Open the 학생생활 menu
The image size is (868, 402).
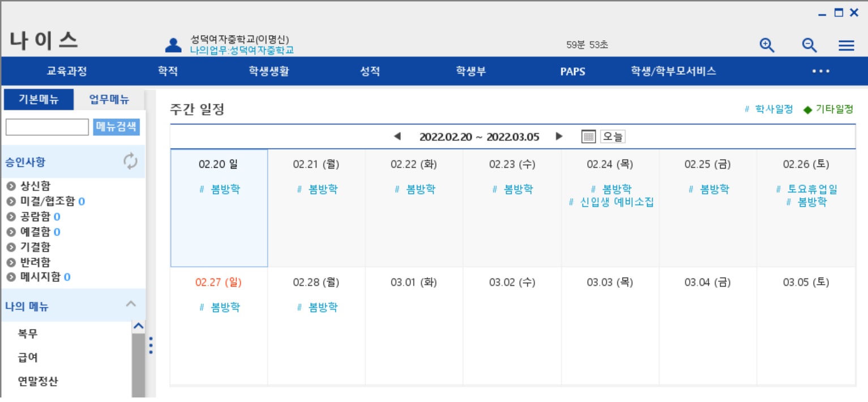click(x=269, y=71)
